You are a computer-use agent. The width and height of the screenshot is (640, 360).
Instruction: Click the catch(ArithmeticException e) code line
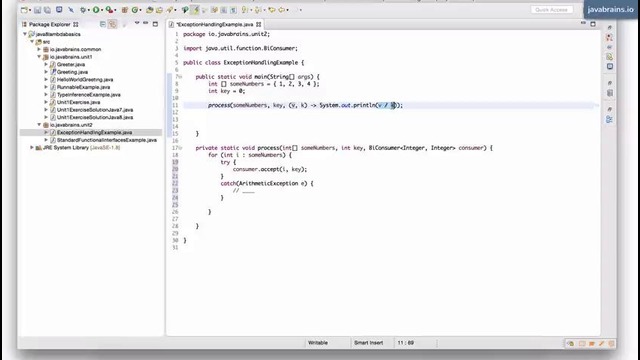point(267,183)
